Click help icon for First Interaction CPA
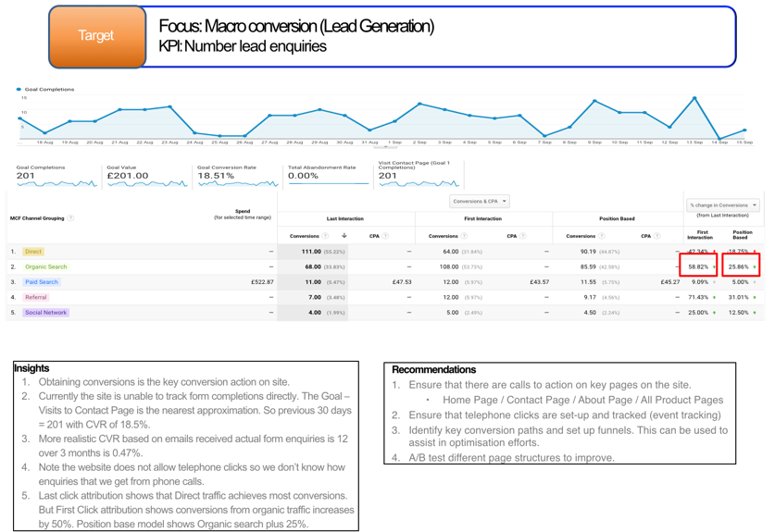The width and height of the screenshot is (775, 532). pyautogui.click(x=523, y=236)
